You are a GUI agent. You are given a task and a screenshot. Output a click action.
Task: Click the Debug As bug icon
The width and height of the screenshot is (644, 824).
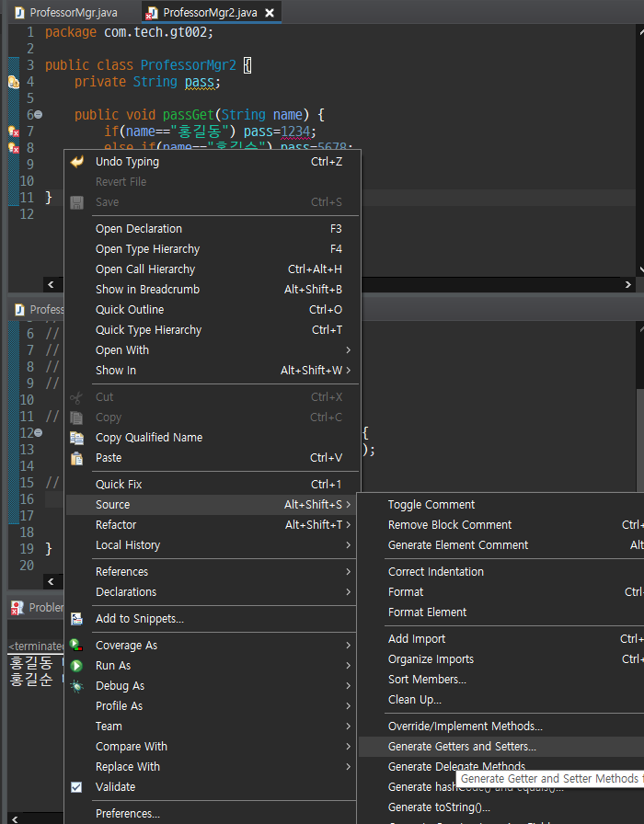pos(77,686)
